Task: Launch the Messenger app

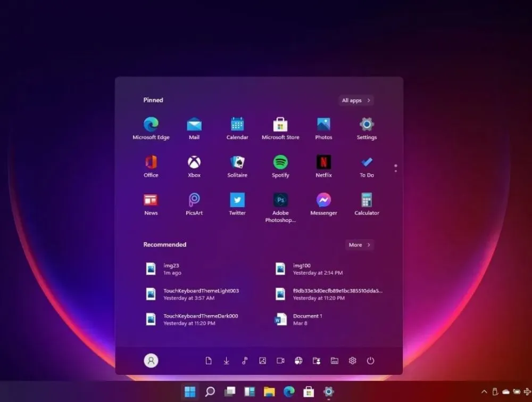Action: coord(323,201)
